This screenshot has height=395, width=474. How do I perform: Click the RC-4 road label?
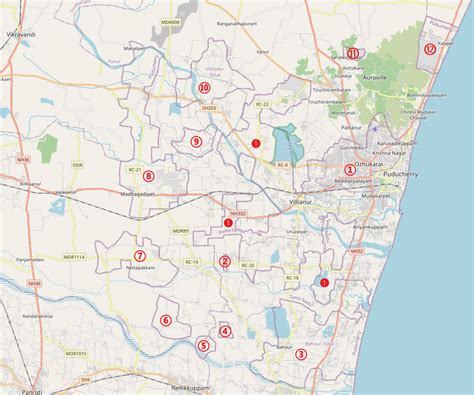(x=282, y=165)
